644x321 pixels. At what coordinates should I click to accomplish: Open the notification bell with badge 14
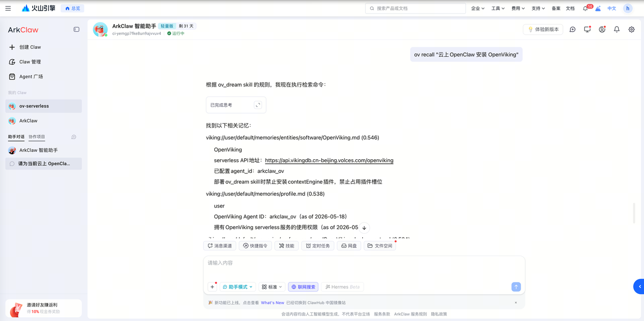(x=586, y=8)
